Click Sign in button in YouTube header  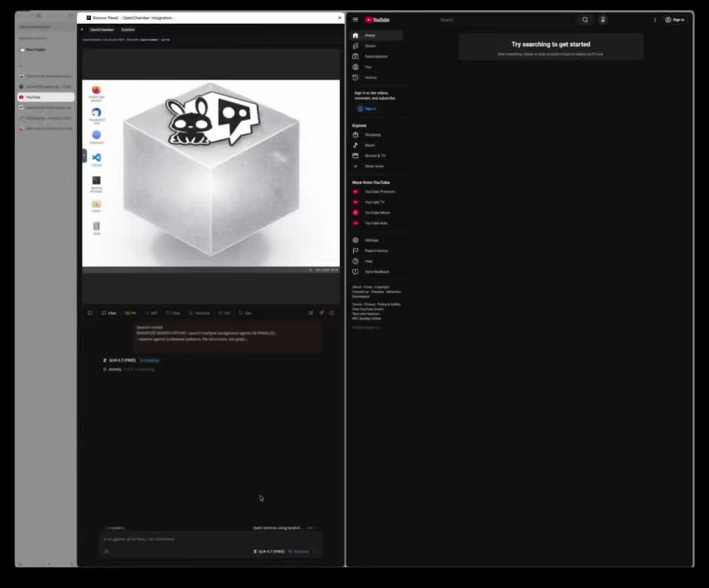pyautogui.click(x=674, y=20)
